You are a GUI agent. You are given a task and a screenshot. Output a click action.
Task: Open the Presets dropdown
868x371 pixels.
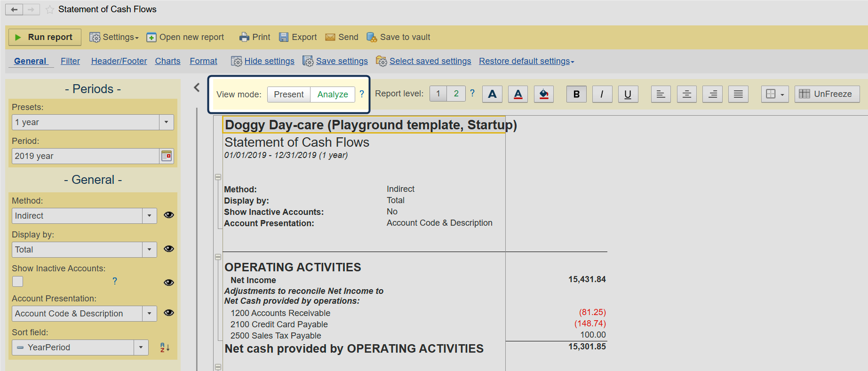coord(166,122)
